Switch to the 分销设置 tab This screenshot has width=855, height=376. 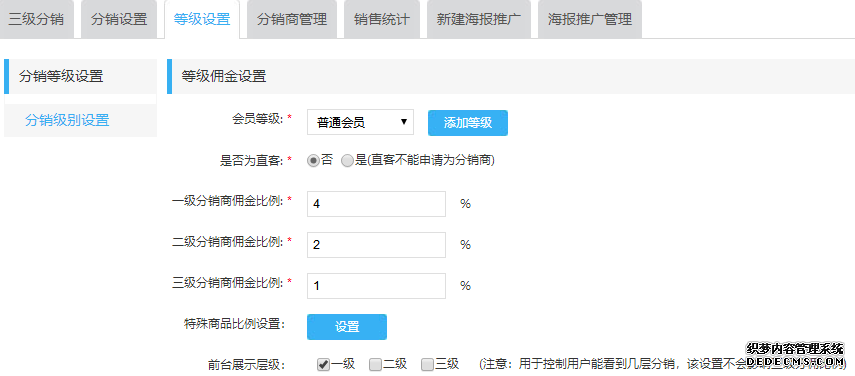coord(119,20)
